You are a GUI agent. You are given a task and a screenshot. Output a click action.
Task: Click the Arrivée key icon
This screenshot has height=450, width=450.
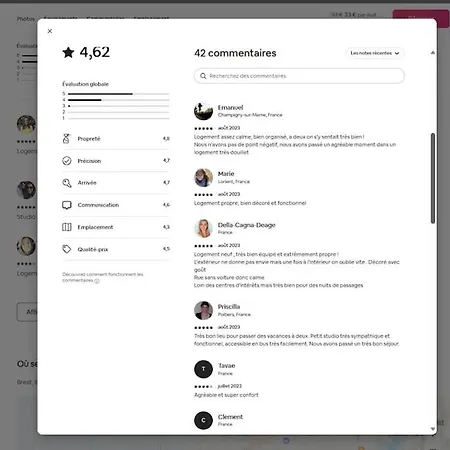click(x=67, y=183)
